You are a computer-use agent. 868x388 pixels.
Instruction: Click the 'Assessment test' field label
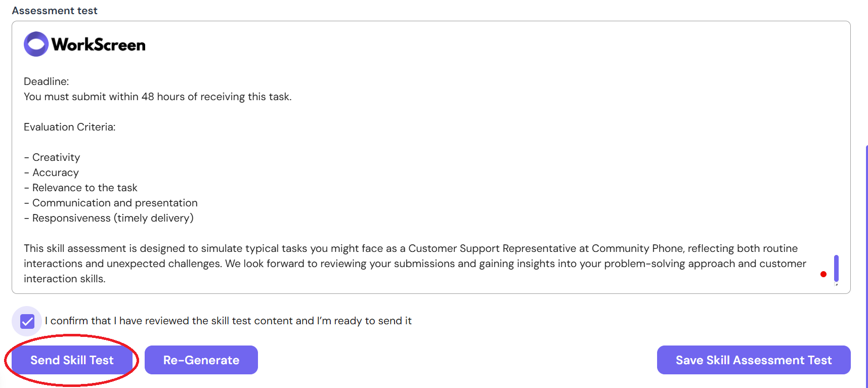[55, 11]
